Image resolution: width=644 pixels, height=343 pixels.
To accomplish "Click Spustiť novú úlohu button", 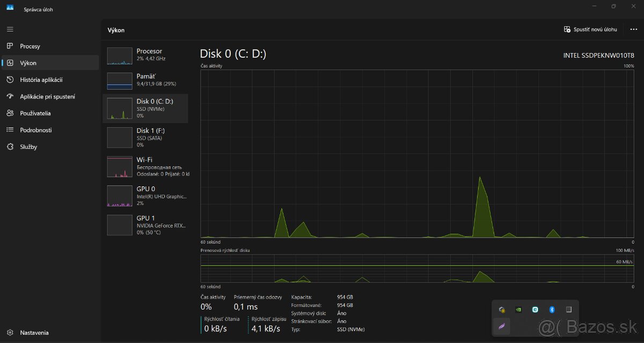I will (x=590, y=30).
